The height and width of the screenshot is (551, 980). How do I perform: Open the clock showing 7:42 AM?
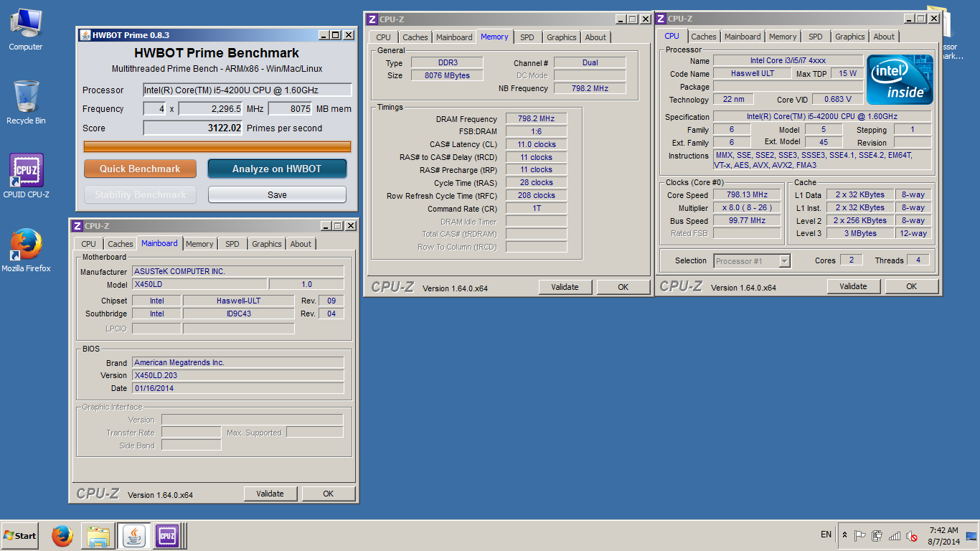click(943, 536)
